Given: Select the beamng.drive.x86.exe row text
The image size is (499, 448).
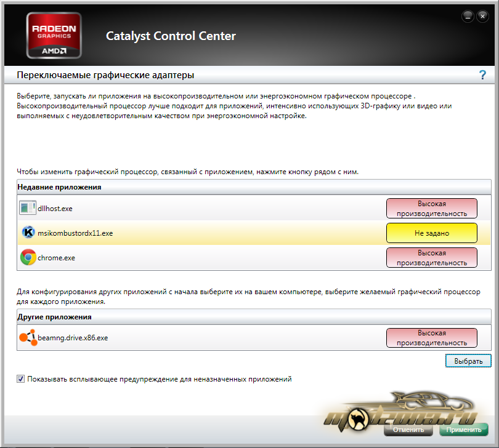Looking at the screenshot, I should coord(73,338).
